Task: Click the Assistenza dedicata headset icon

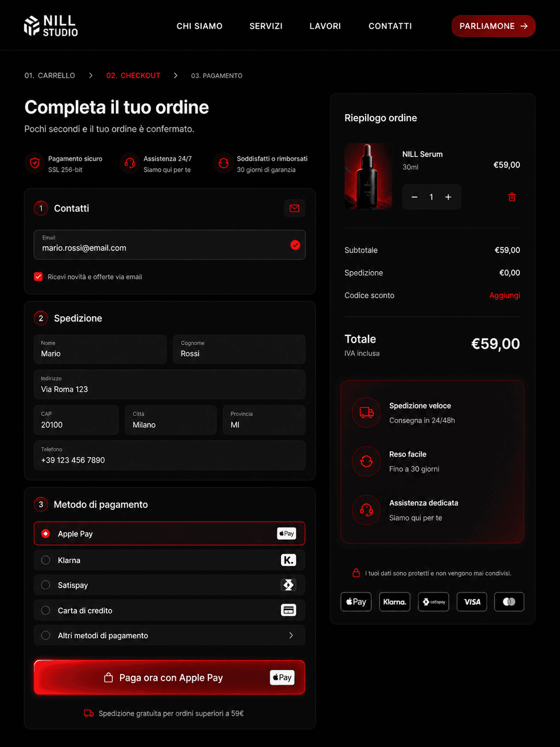Action: coord(367,510)
